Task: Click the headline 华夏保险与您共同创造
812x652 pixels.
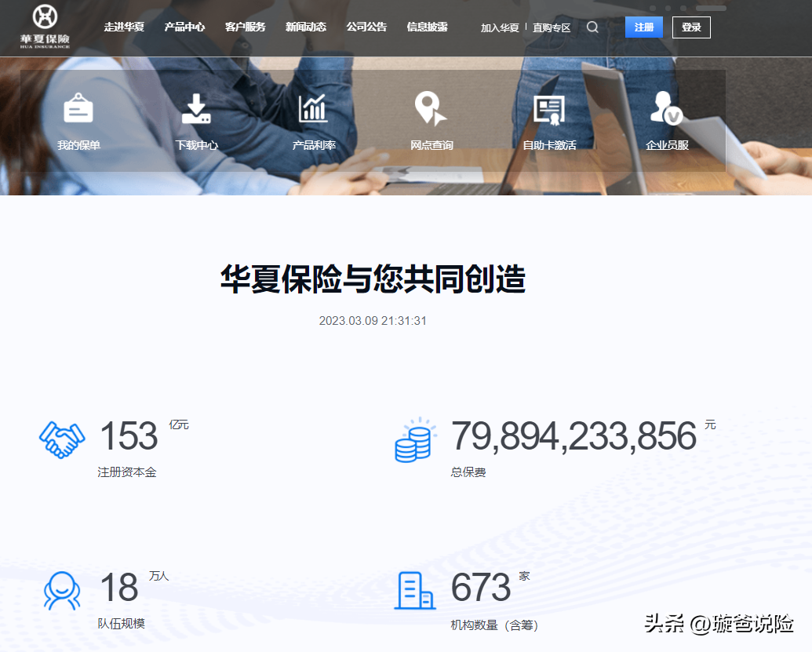Action: tap(373, 279)
